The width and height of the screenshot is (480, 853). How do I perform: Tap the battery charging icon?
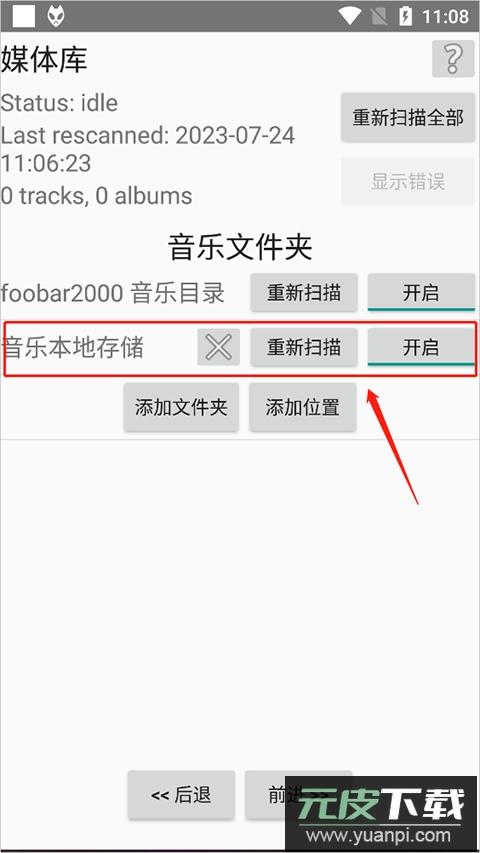pos(405,16)
